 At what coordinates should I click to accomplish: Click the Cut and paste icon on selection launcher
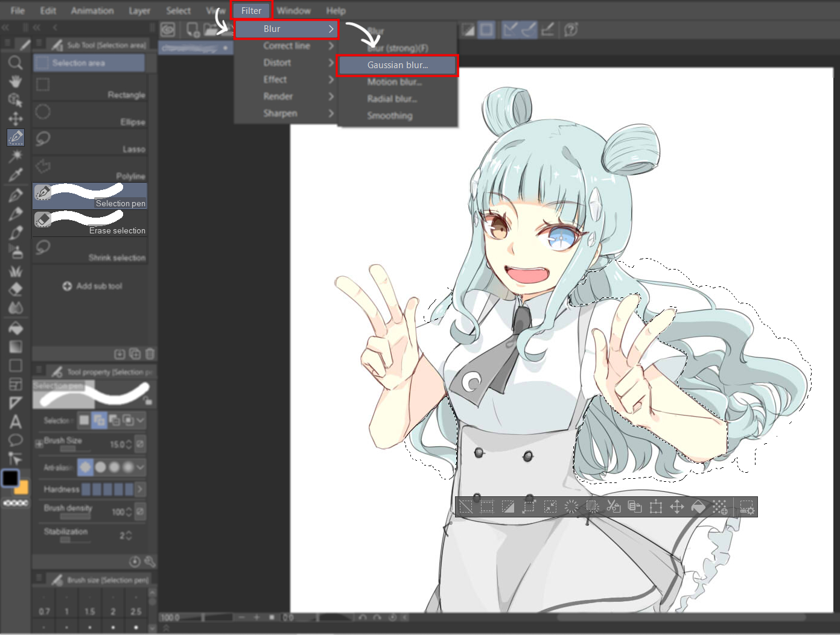point(615,507)
